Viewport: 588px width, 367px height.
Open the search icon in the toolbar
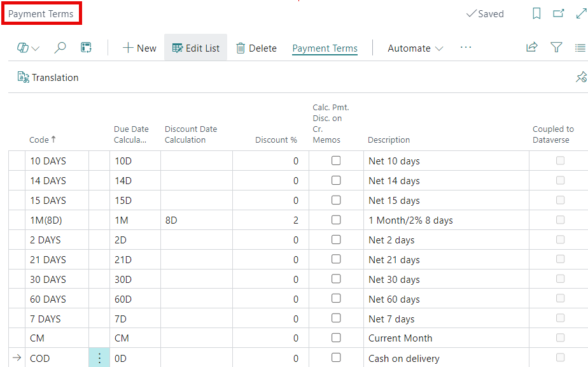pos(60,47)
